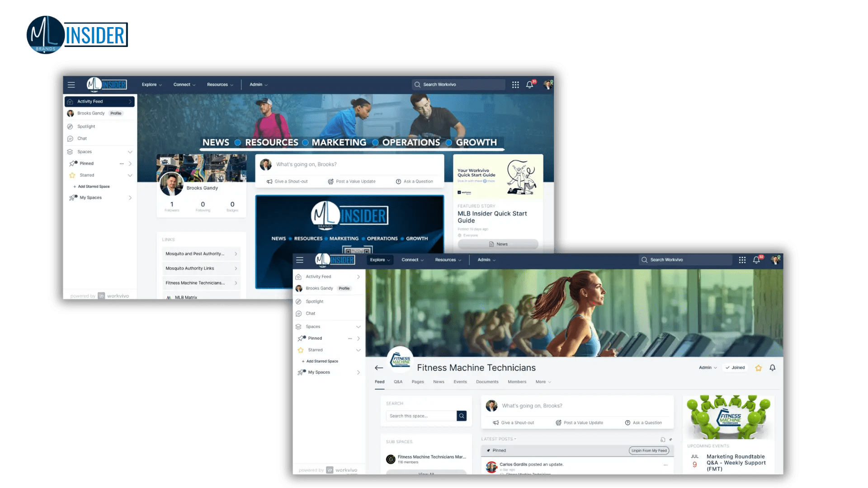Toggle Joined status for Fitness Machine Technicians
This screenshot has height=488, width=868.
click(x=735, y=368)
